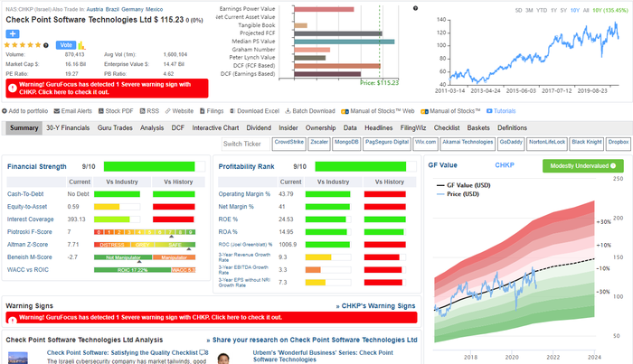Add the stock to portfolio

(x=25, y=111)
